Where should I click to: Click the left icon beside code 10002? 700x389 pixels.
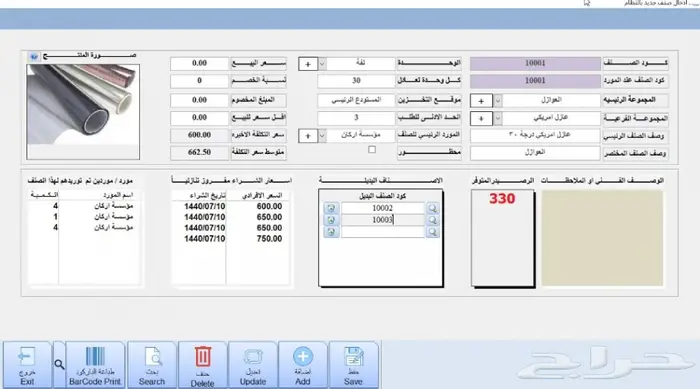[331, 208]
